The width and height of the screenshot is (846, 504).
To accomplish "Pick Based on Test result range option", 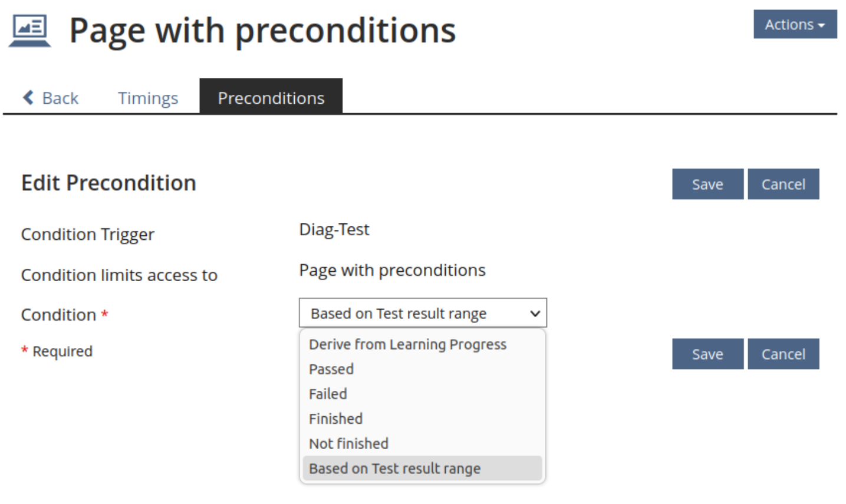I will coord(394,469).
